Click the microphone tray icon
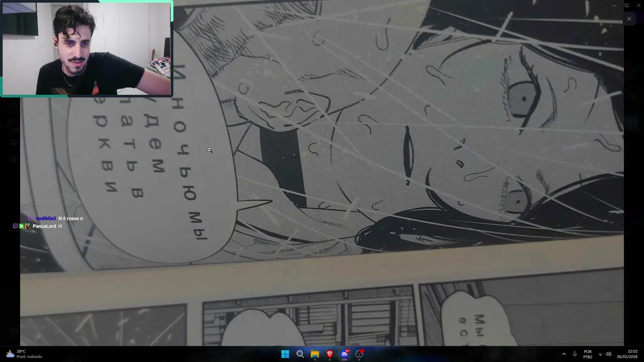Screen dimensions: 644x362 point(575,354)
